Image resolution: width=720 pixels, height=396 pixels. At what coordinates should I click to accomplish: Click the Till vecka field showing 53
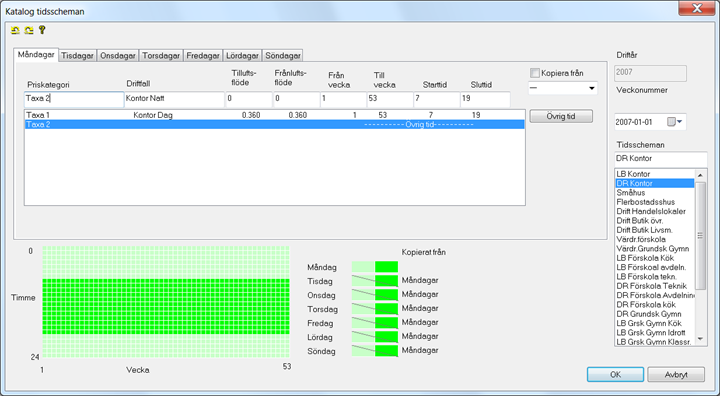coord(390,99)
